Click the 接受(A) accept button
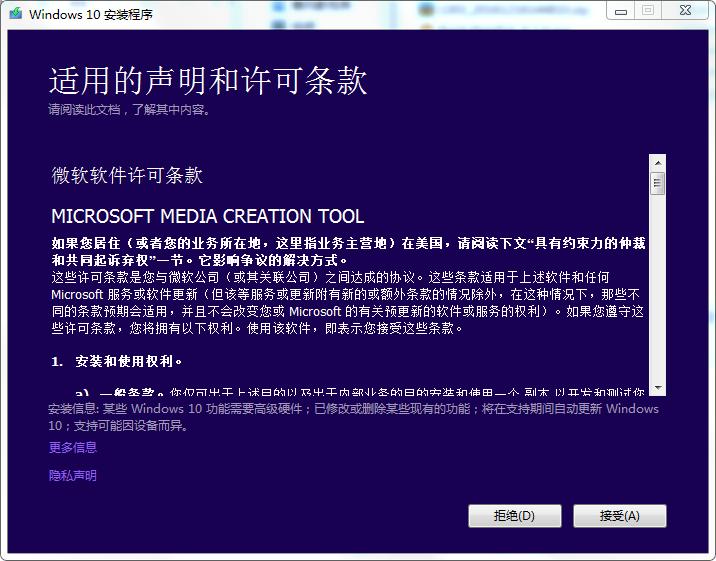The image size is (716, 561). tap(620, 516)
